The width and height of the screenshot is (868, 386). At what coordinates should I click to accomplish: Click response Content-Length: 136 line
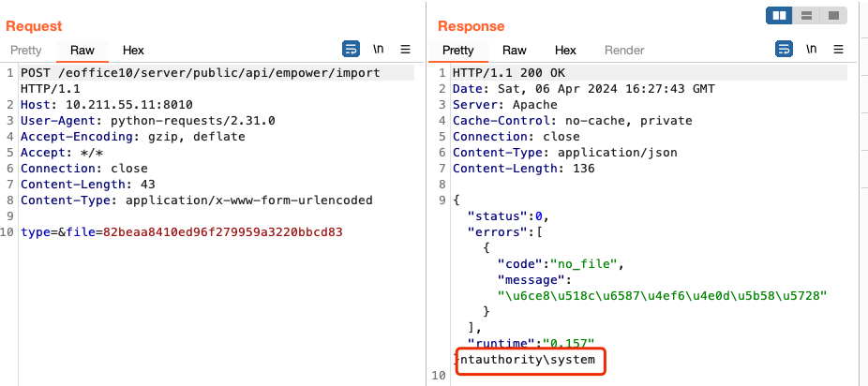pyautogui.click(x=524, y=168)
